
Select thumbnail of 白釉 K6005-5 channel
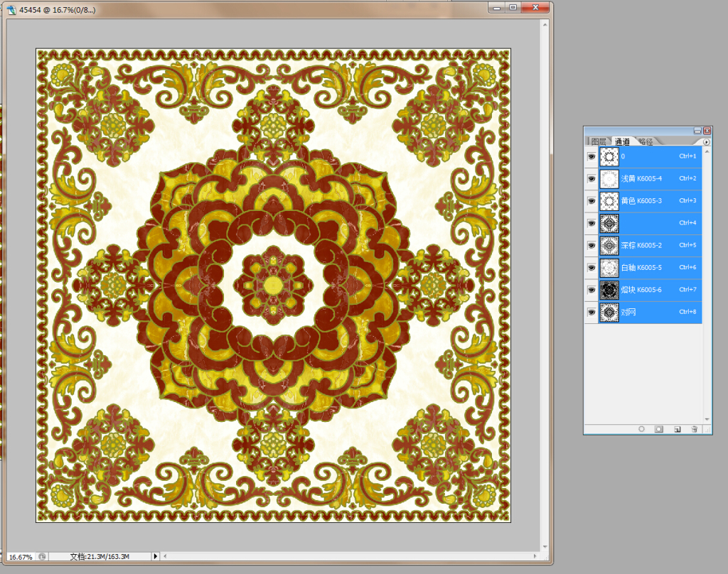click(x=609, y=268)
